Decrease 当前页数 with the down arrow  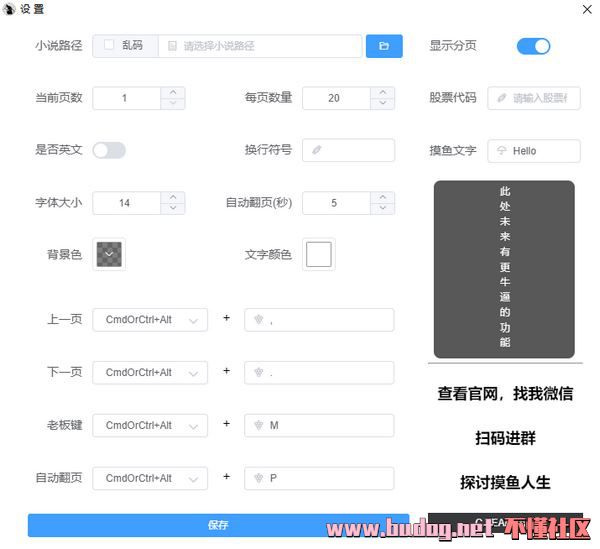click(173, 103)
